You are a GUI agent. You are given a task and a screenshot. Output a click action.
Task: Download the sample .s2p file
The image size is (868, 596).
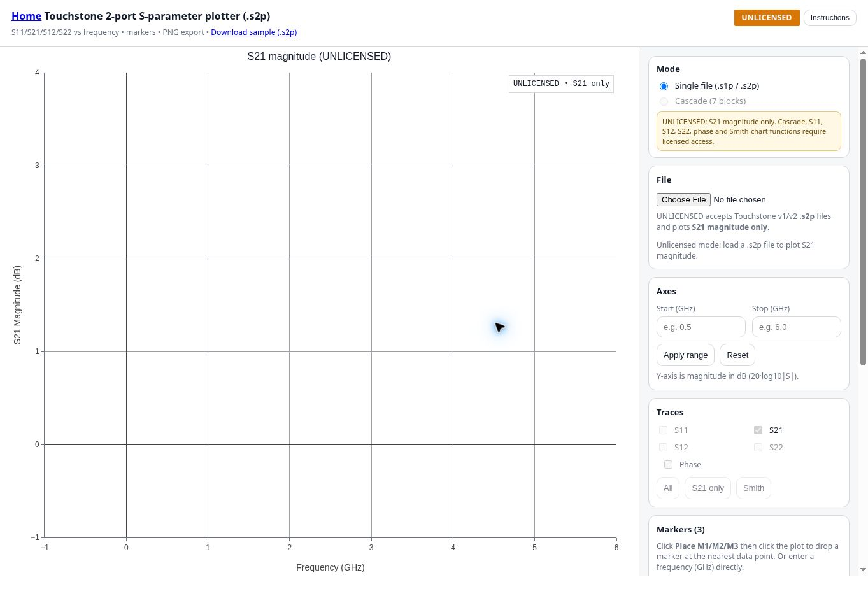tap(253, 32)
